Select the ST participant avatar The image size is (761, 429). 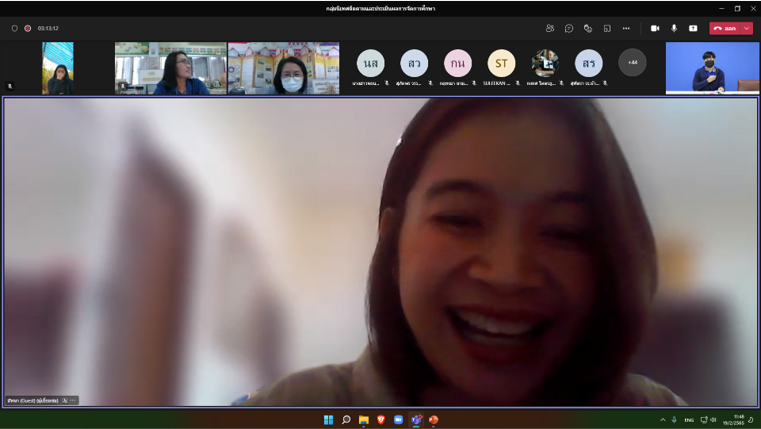point(501,63)
